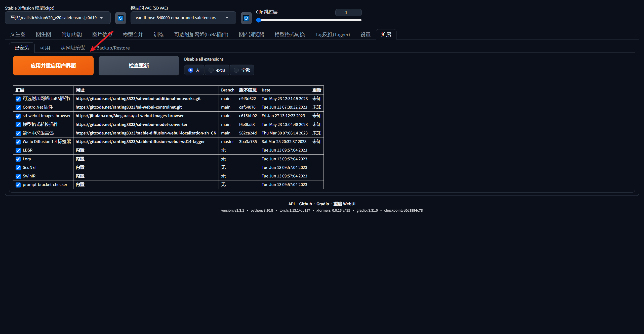Image resolution: width=644 pixels, height=334 pixels.
Task: Open the sd-webui-controlnet.git repository link
Action: (129, 107)
